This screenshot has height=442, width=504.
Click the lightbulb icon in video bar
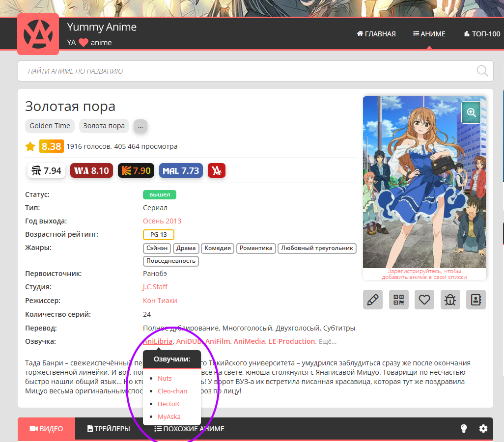click(x=464, y=428)
